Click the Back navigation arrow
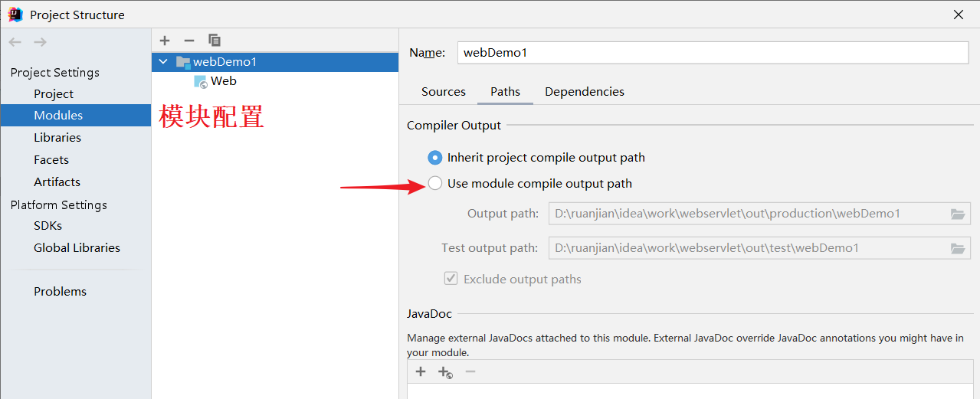Image resolution: width=980 pixels, height=399 pixels. point(15,42)
